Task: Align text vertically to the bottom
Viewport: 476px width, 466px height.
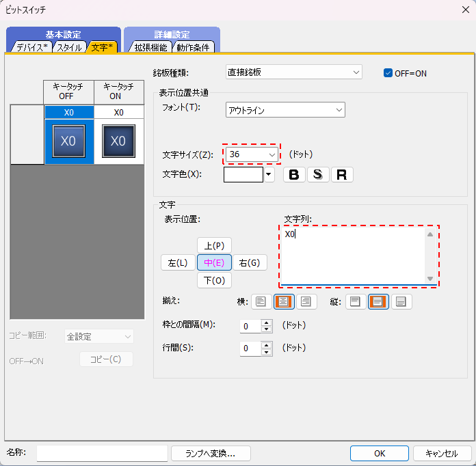Action: (x=401, y=301)
